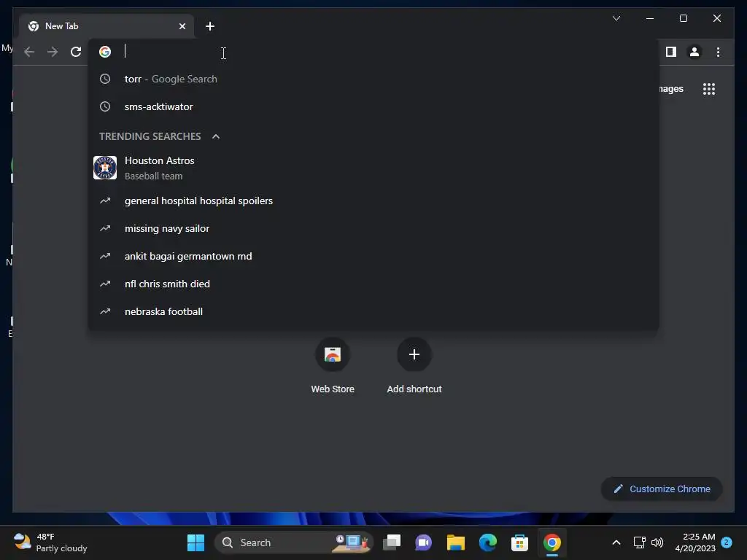Open the Web Store shortcut
747x560 pixels.
pyautogui.click(x=333, y=366)
